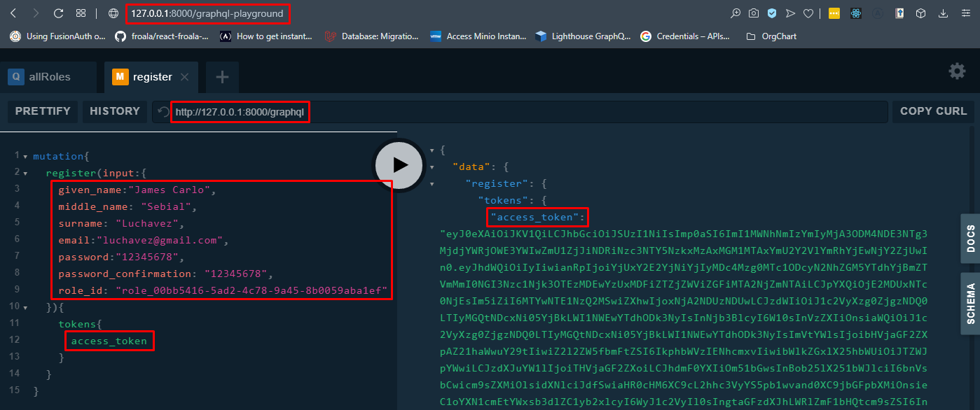Open the browser easy setup sliders icon
This screenshot has width=980, height=410.
pos(965,13)
